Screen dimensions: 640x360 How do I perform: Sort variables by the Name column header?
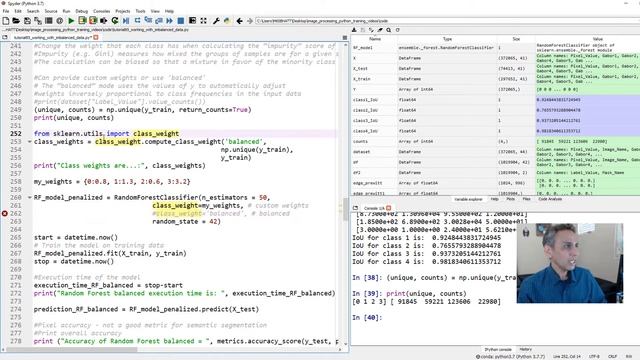[x=375, y=39]
